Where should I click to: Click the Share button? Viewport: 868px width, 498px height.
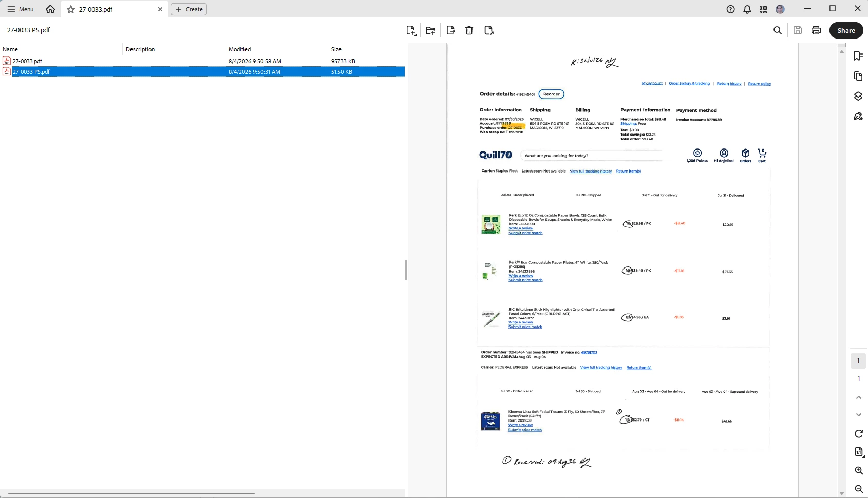click(x=846, y=30)
